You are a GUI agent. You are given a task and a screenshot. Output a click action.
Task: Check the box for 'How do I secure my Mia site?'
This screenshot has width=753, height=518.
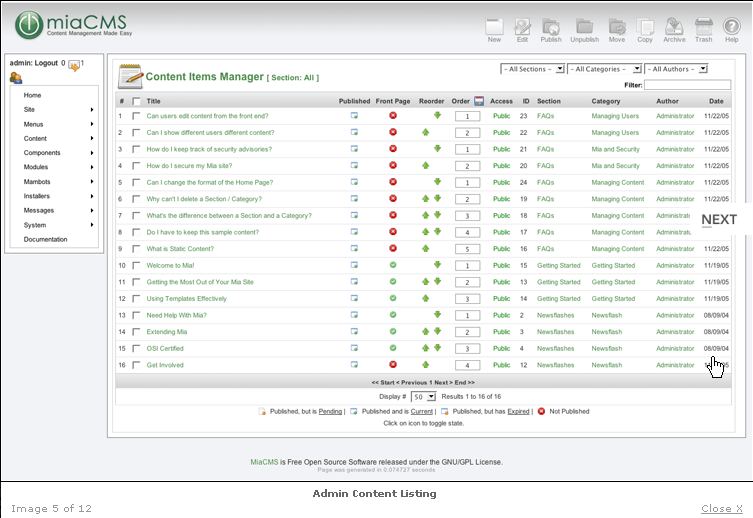(x=136, y=166)
